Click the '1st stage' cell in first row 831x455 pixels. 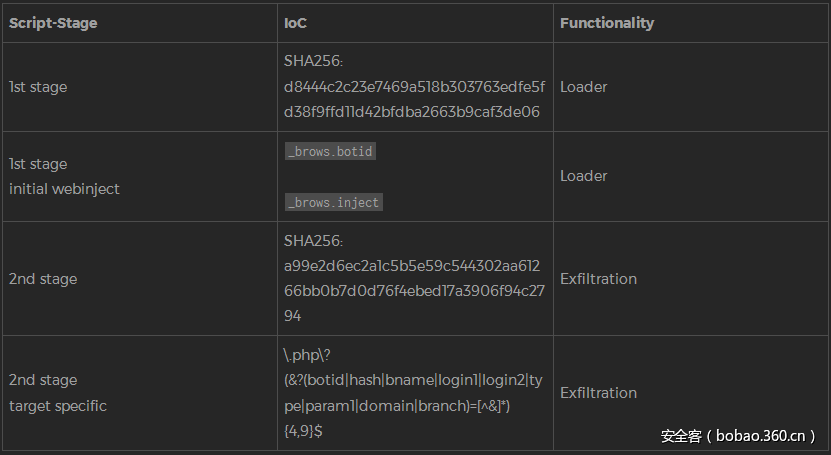click(x=38, y=87)
